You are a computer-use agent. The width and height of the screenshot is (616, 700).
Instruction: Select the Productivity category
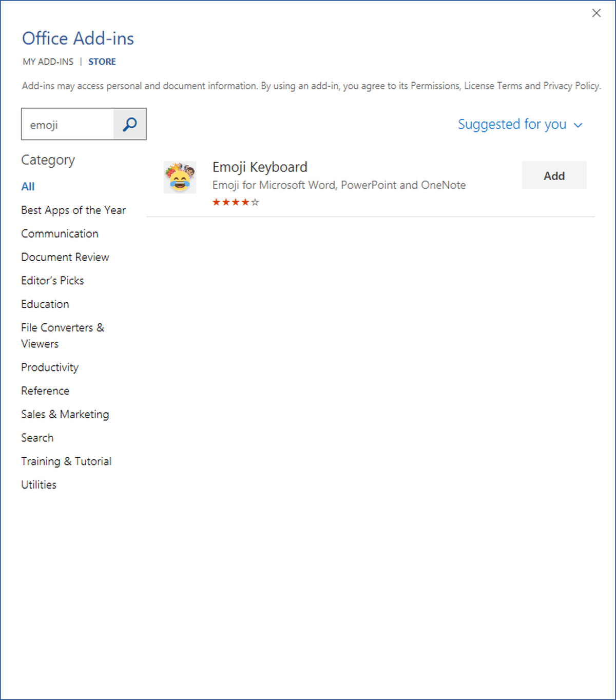pyautogui.click(x=50, y=367)
